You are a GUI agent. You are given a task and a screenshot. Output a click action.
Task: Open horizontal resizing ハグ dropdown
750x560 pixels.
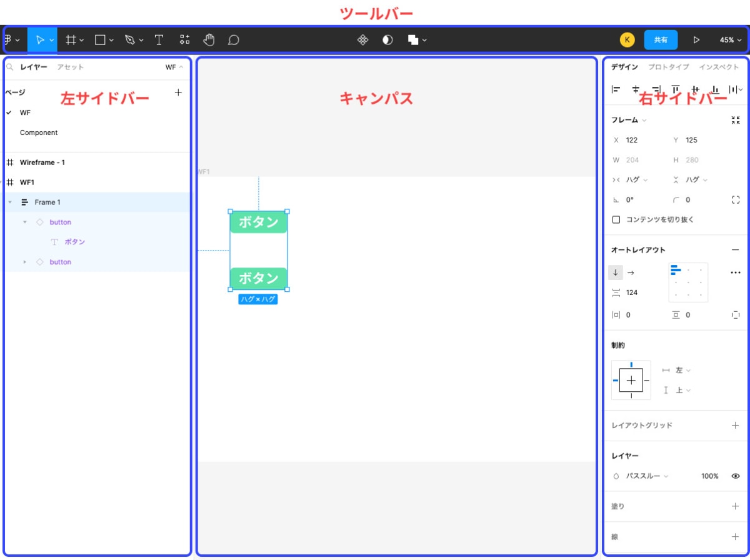click(x=637, y=180)
